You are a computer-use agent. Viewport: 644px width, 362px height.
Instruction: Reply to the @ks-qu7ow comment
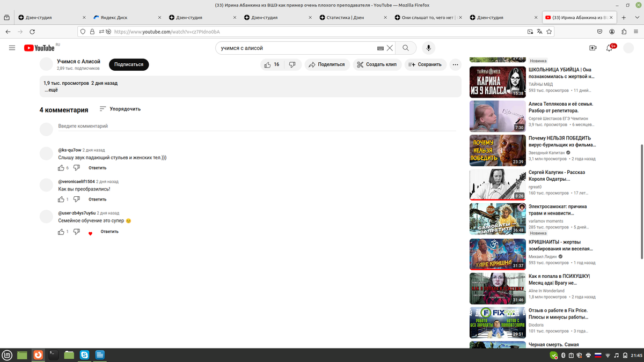(x=98, y=168)
